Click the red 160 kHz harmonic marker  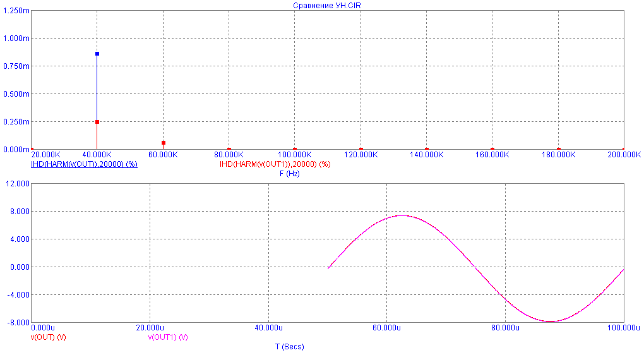492,148
